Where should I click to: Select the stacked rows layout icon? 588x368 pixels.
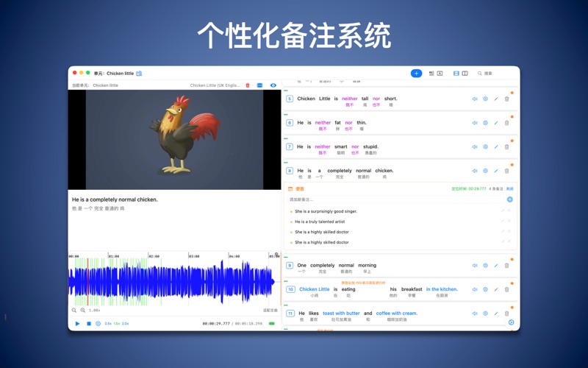(456, 73)
